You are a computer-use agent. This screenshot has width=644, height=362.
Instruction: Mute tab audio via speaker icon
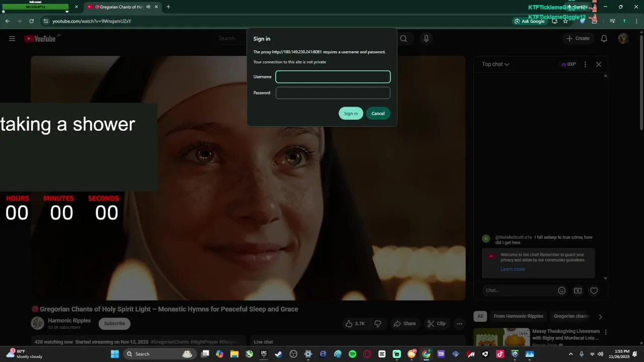pyautogui.click(x=148, y=7)
